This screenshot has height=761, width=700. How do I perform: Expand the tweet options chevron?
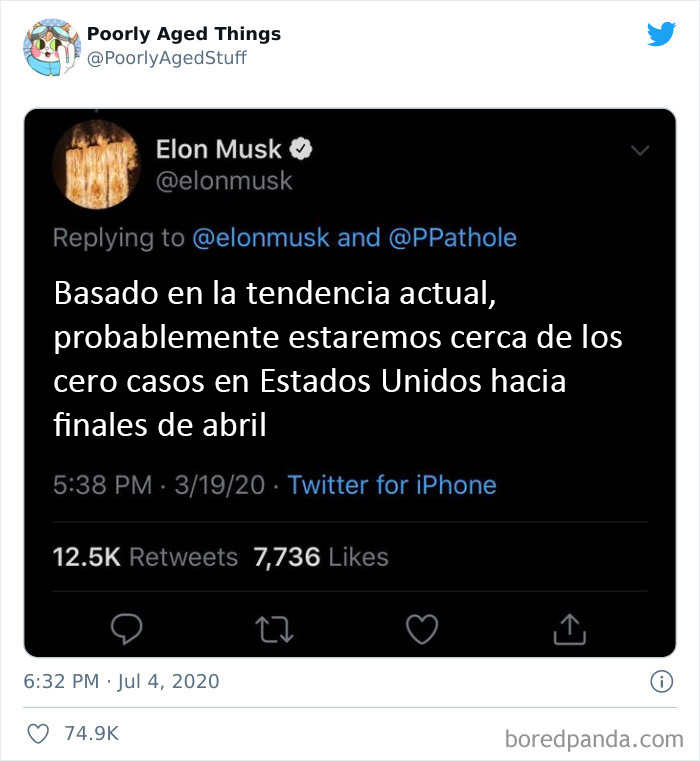click(x=640, y=150)
